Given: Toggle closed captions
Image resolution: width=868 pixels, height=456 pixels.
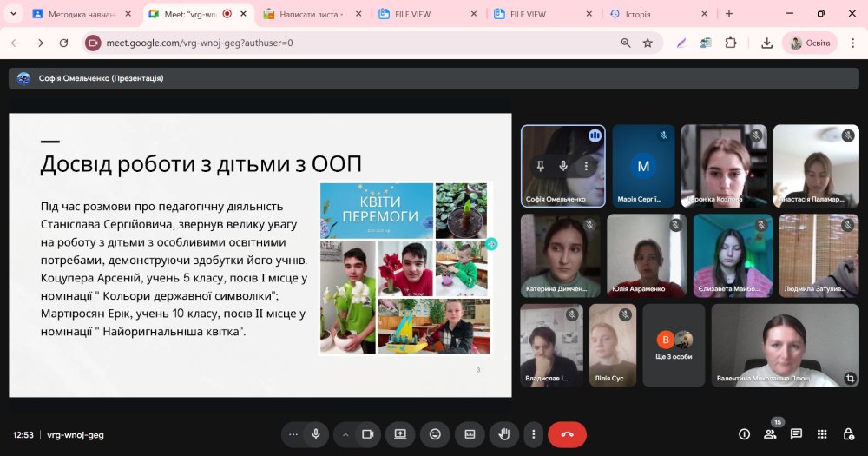Looking at the screenshot, I should 470,434.
